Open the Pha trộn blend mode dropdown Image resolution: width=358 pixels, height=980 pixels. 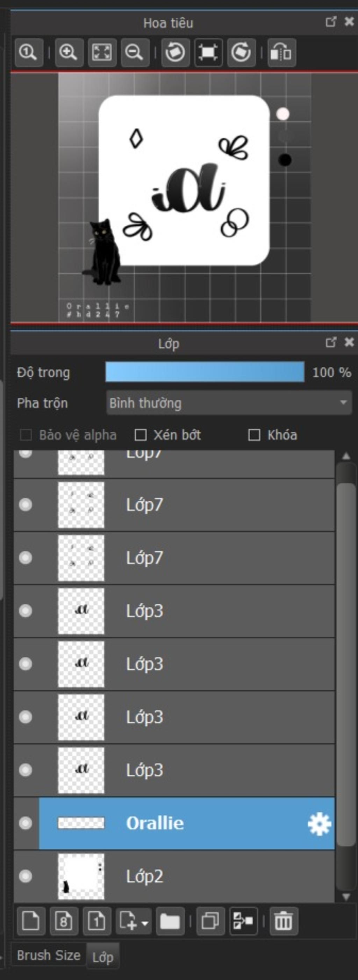(229, 403)
